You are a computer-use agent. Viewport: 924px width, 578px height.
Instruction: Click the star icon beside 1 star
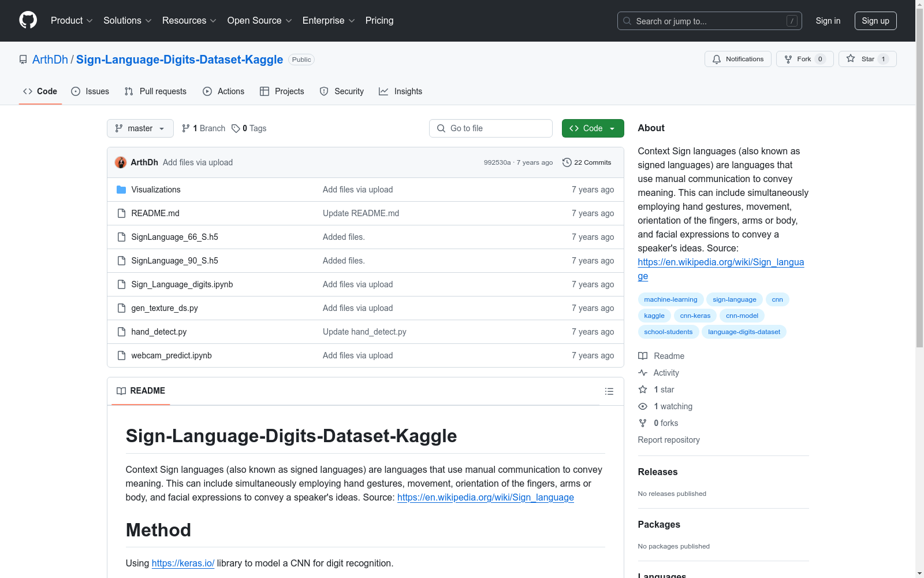click(643, 390)
